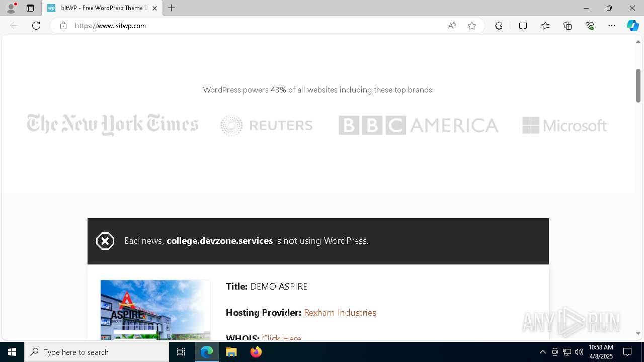The height and width of the screenshot is (362, 644).
Task: Go back to the previous page
Action: (14, 26)
